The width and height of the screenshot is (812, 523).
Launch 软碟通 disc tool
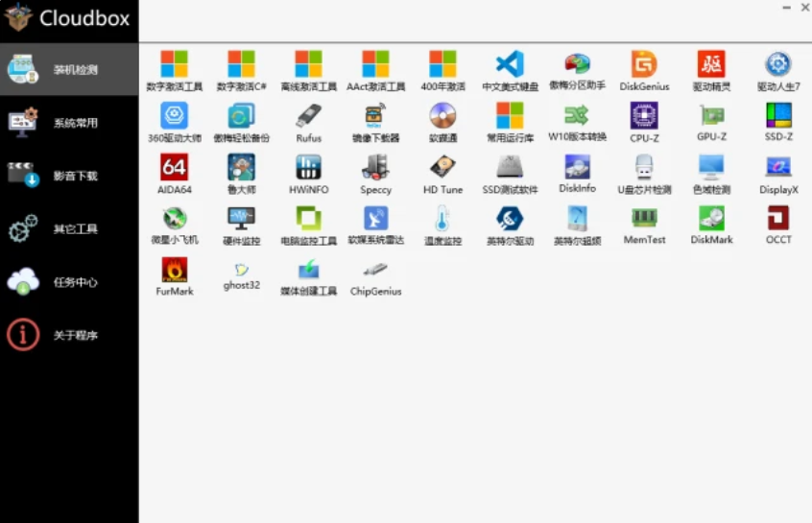(442, 123)
